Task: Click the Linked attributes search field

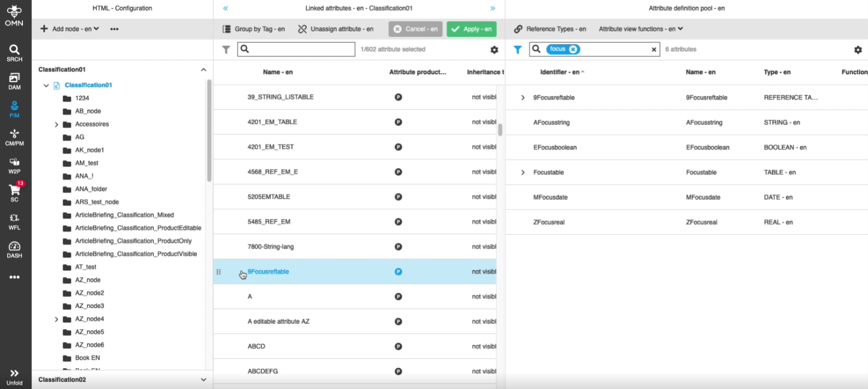Action: pyautogui.click(x=296, y=49)
